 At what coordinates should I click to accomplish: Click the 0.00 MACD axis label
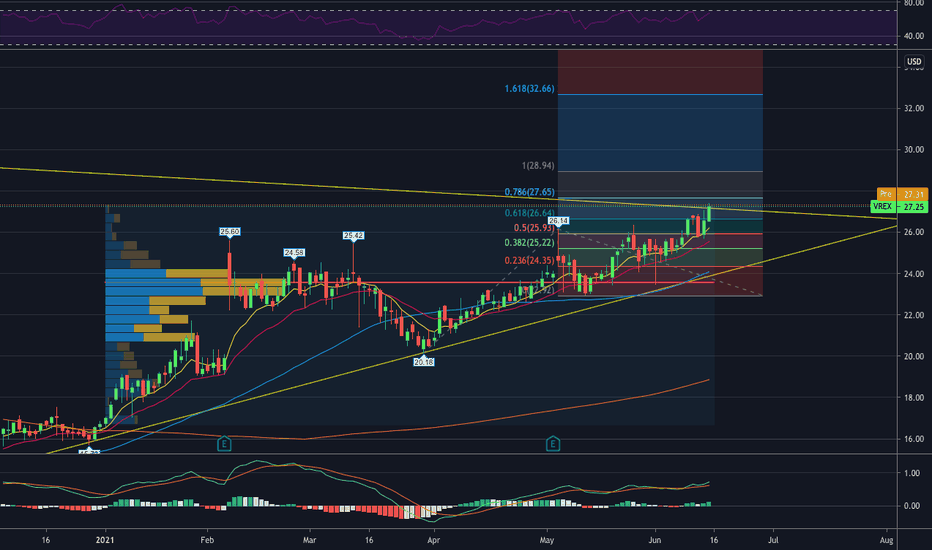coord(912,506)
